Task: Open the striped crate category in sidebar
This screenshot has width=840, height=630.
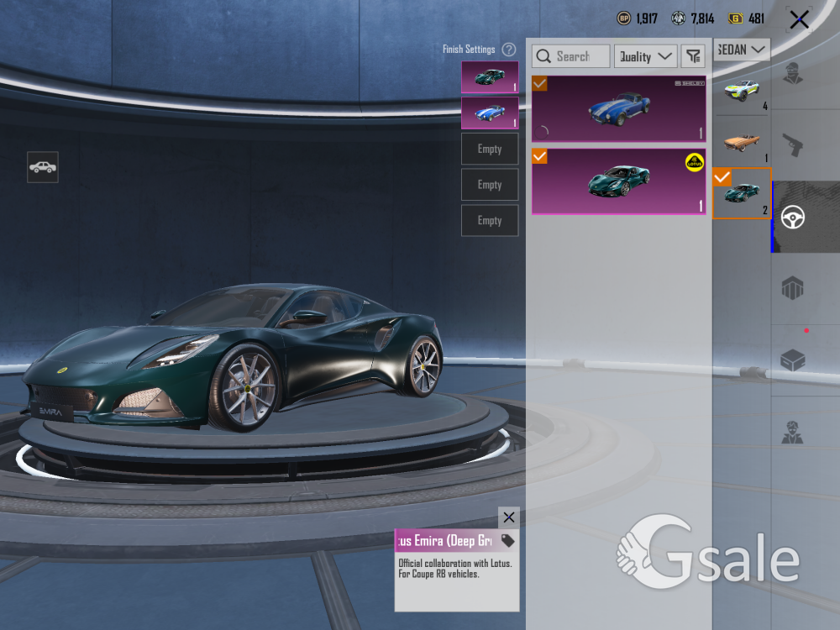Action: pos(792,289)
